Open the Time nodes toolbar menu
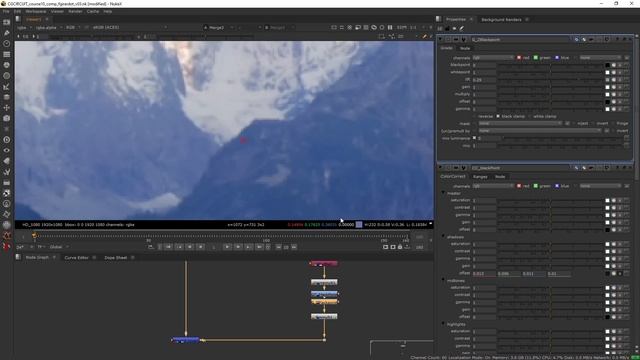 tap(7, 43)
